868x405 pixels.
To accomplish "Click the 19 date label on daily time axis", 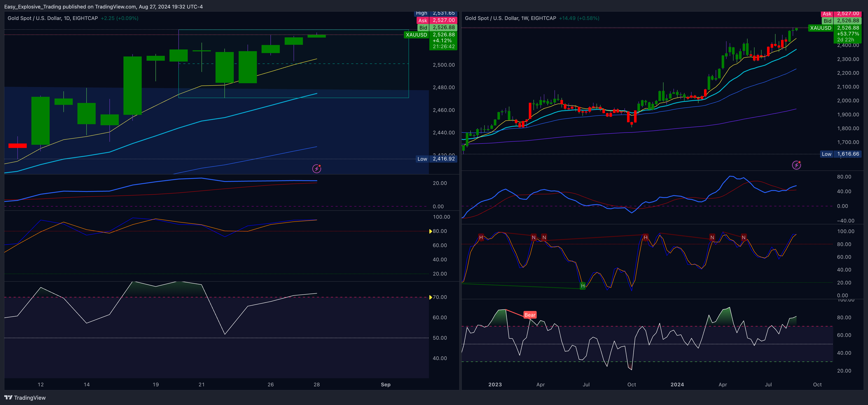I will 156,384.
